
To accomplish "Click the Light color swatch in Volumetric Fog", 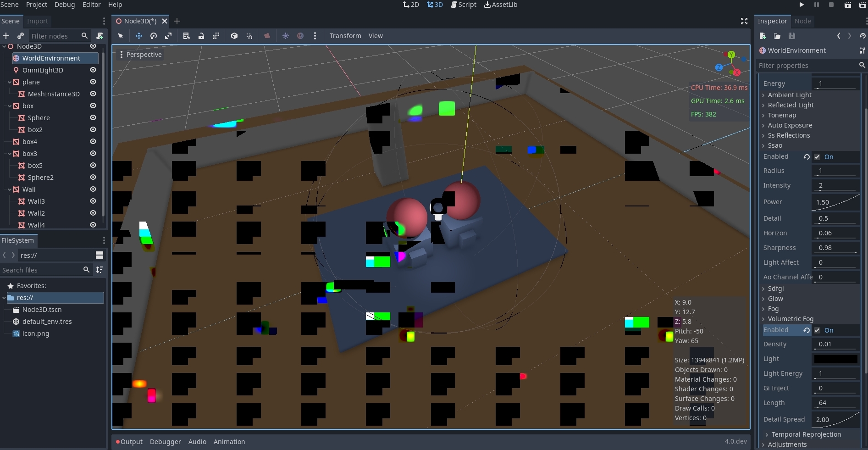I will [835, 360].
